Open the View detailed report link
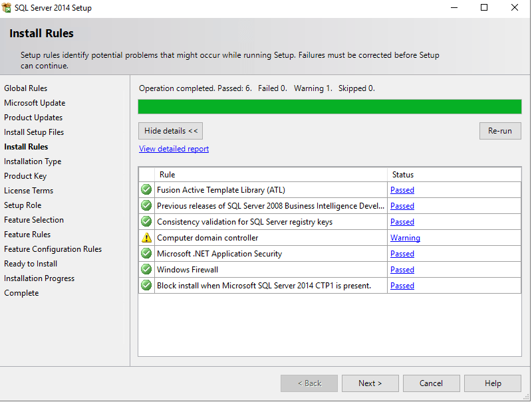The height and width of the screenshot is (402, 532). tap(174, 149)
